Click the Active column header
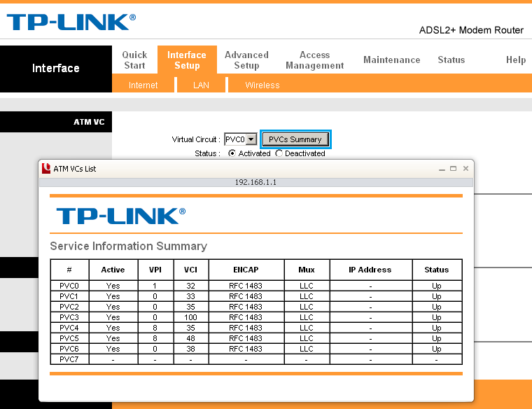The width and height of the screenshot is (532, 409). [113, 270]
